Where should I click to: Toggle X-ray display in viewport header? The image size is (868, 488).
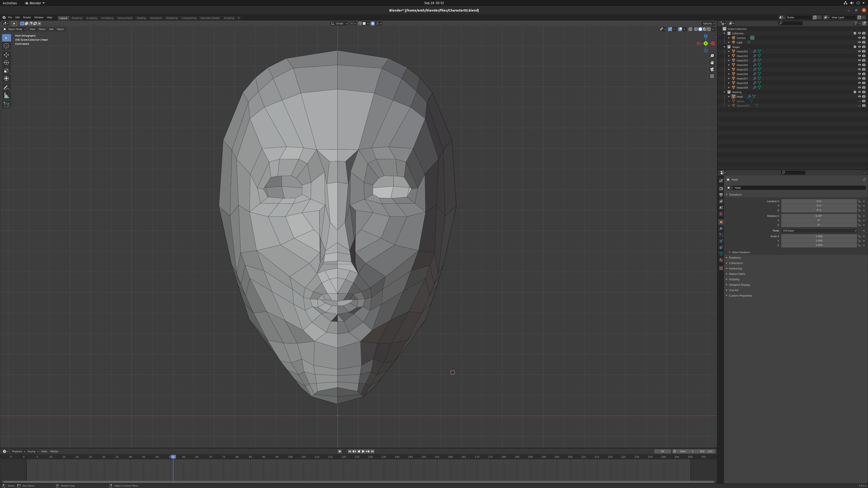coord(690,29)
